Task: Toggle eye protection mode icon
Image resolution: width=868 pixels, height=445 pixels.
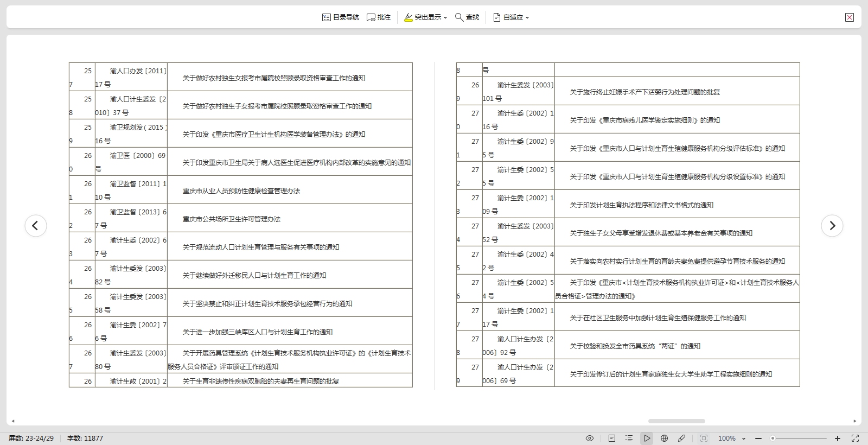Action: pos(590,438)
